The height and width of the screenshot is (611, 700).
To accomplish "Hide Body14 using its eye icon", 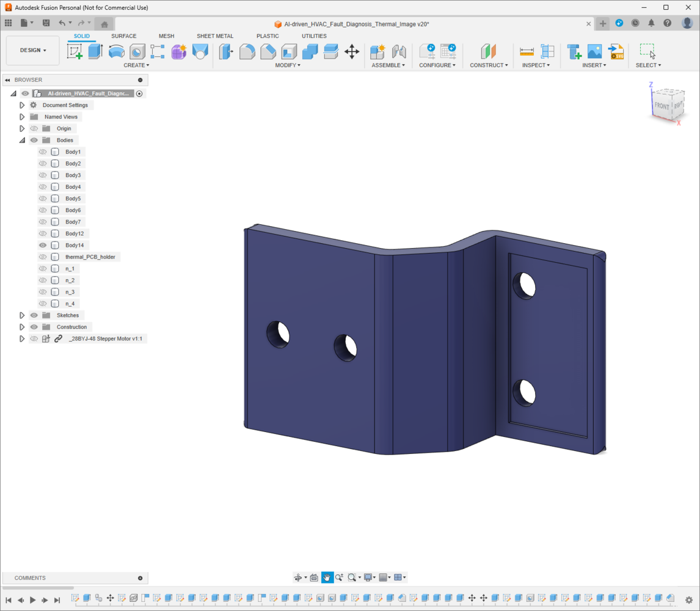I will click(x=43, y=245).
